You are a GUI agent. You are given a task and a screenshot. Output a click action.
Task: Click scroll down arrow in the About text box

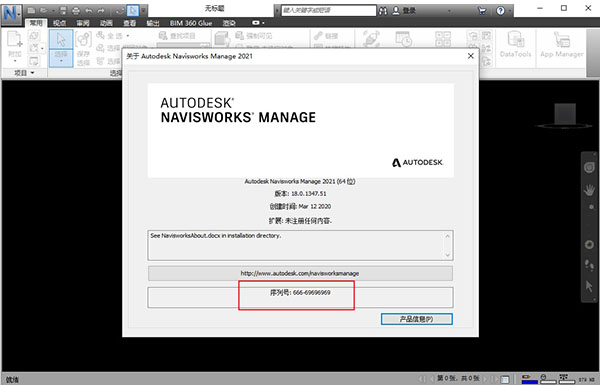(x=448, y=255)
